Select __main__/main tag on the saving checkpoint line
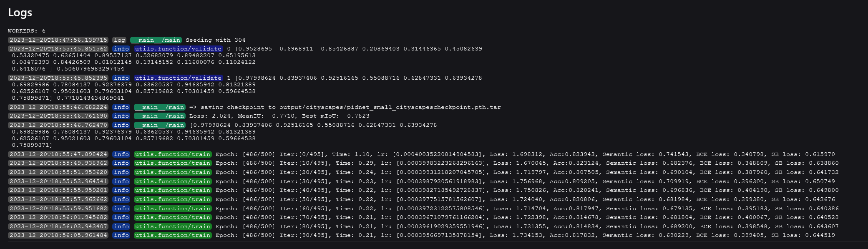 coord(159,107)
